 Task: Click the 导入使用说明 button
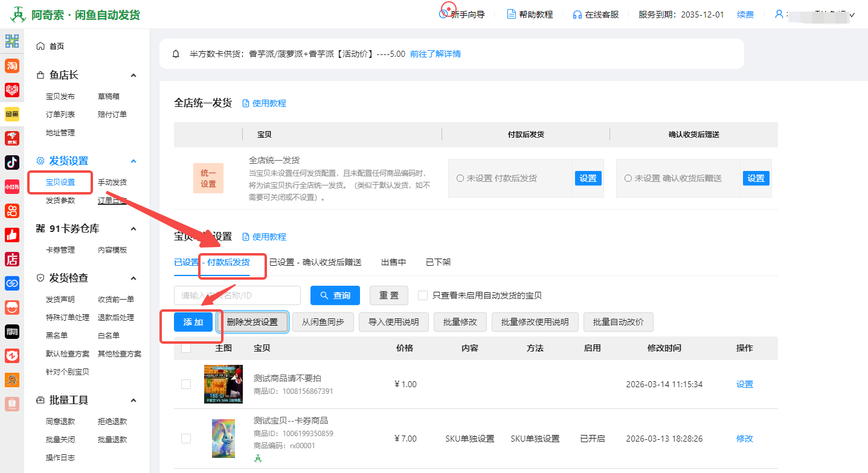(394, 322)
